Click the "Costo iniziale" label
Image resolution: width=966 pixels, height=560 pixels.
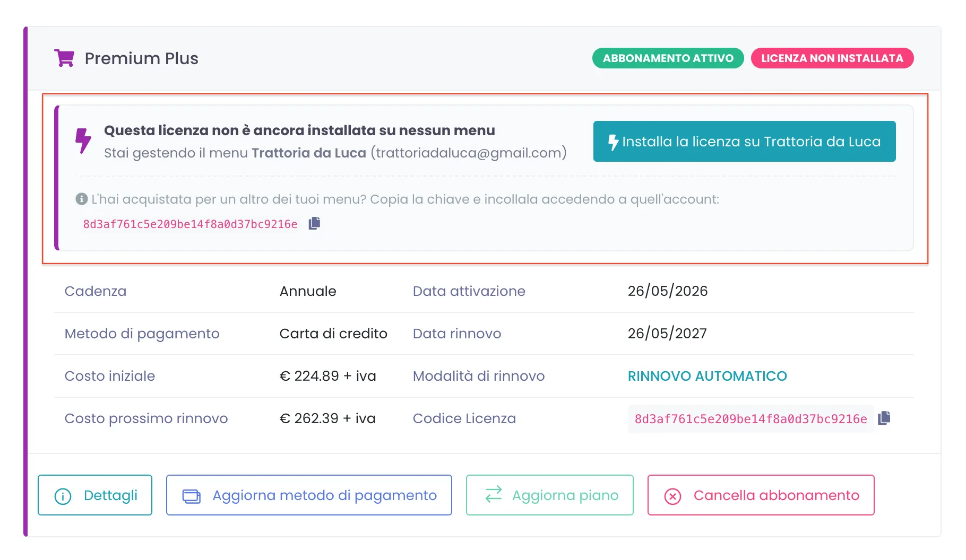[x=110, y=376]
